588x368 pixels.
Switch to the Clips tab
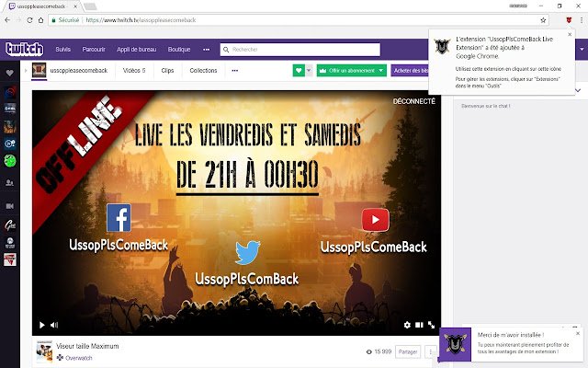(x=167, y=71)
